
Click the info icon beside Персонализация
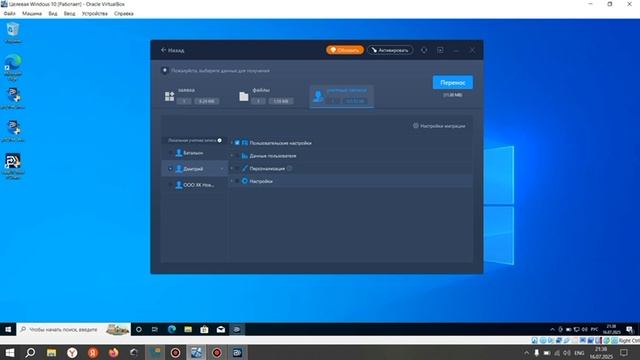coord(289,168)
